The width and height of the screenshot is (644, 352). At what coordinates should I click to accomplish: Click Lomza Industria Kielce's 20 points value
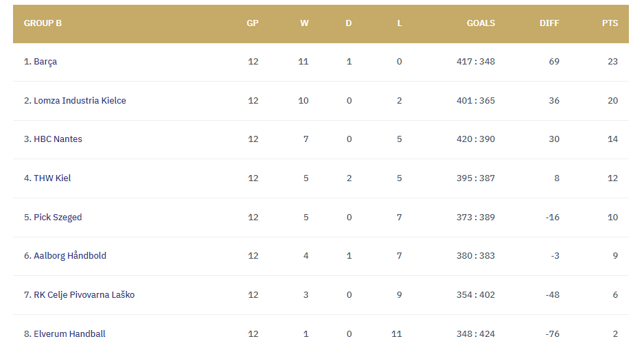612,101
